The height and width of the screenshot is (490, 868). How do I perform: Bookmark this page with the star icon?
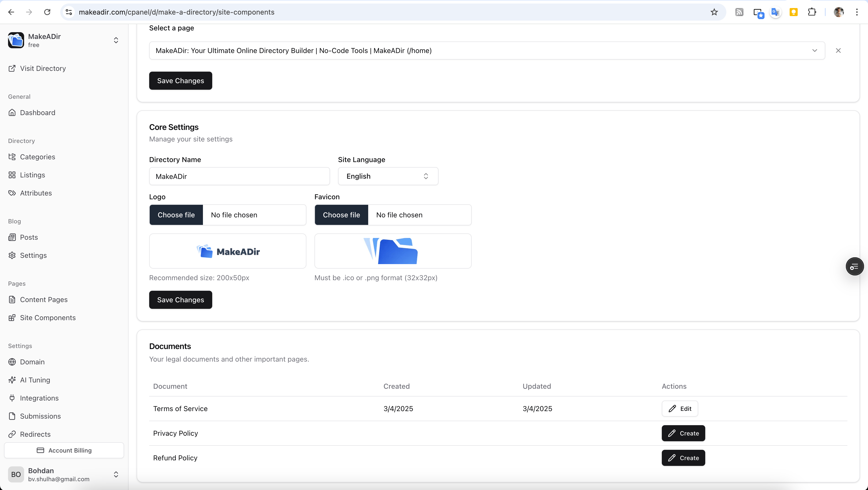click(x=714, y=12)
